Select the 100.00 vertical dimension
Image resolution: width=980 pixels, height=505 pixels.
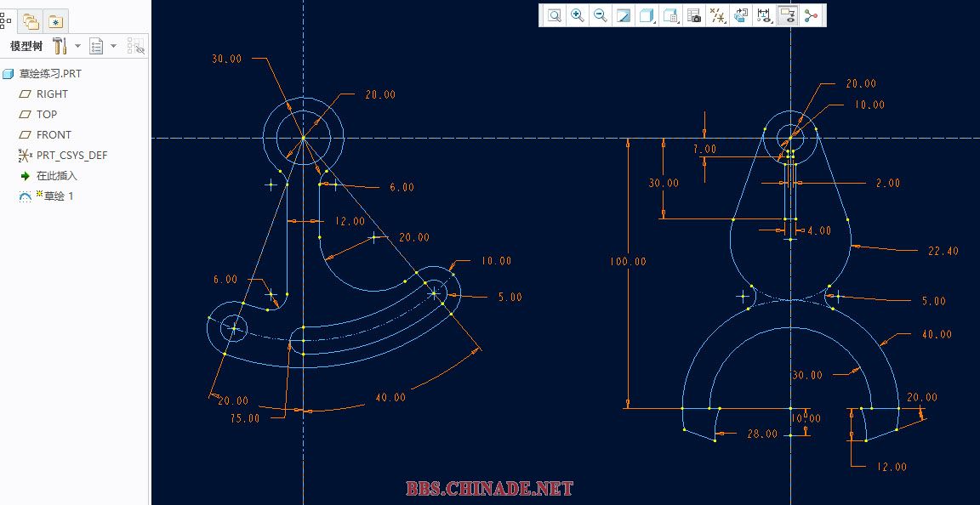click(x=628, y=262)
